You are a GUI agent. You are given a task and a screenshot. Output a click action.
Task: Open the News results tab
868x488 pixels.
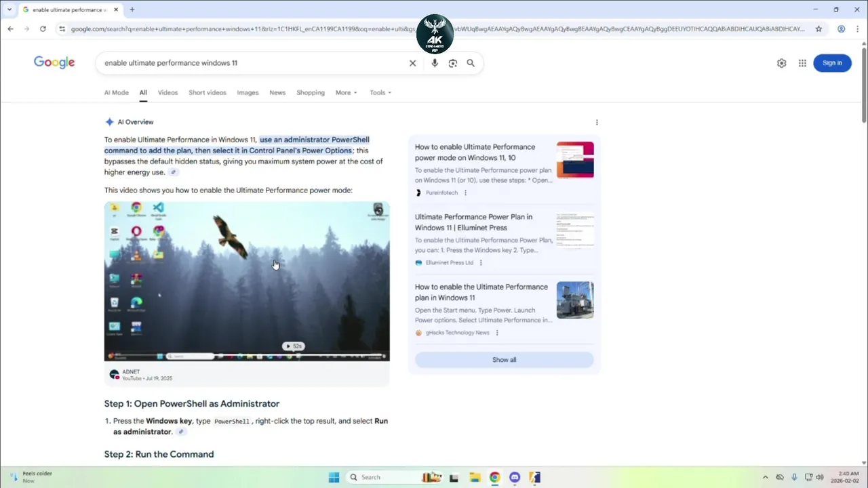click(277, 93)
